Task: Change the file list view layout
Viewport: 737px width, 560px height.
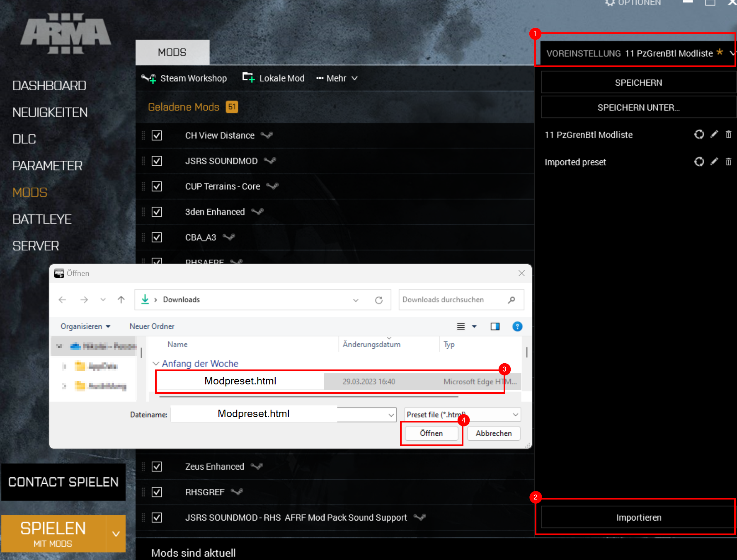Action: (461, 326)
